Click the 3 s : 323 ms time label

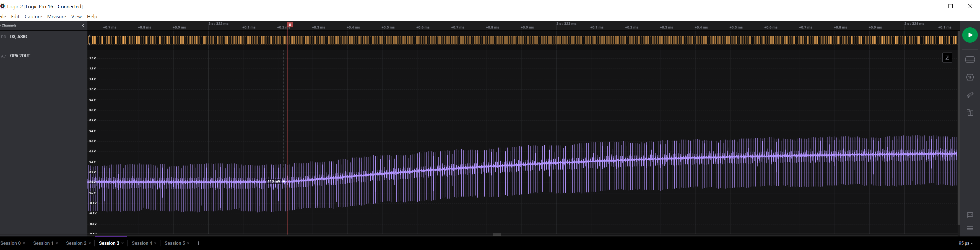pyautogui.click(x=566, y=24)
